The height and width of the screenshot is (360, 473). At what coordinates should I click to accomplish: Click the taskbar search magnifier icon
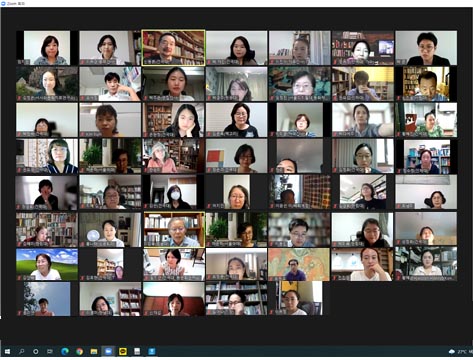click(22, 351)
